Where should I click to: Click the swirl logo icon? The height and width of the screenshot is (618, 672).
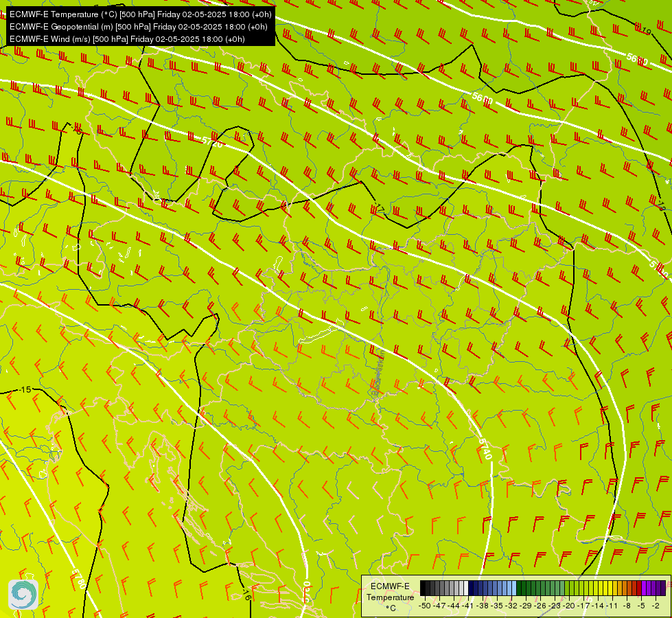coord(23,595)
